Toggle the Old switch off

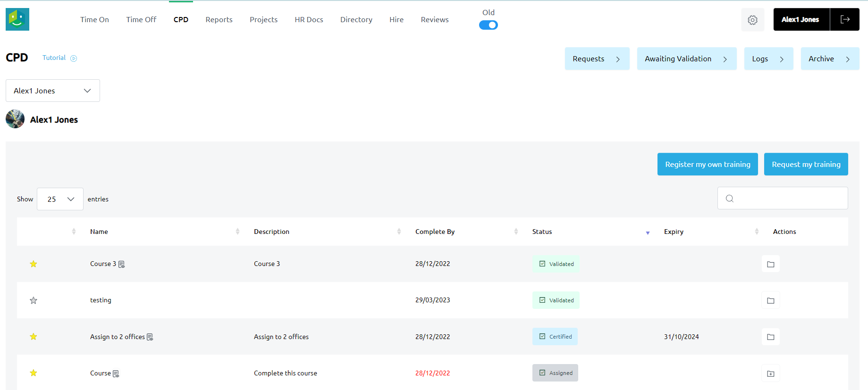point(488,25)
